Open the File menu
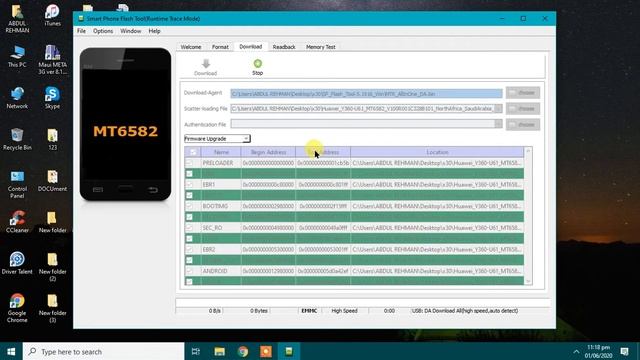 [82, 31]
